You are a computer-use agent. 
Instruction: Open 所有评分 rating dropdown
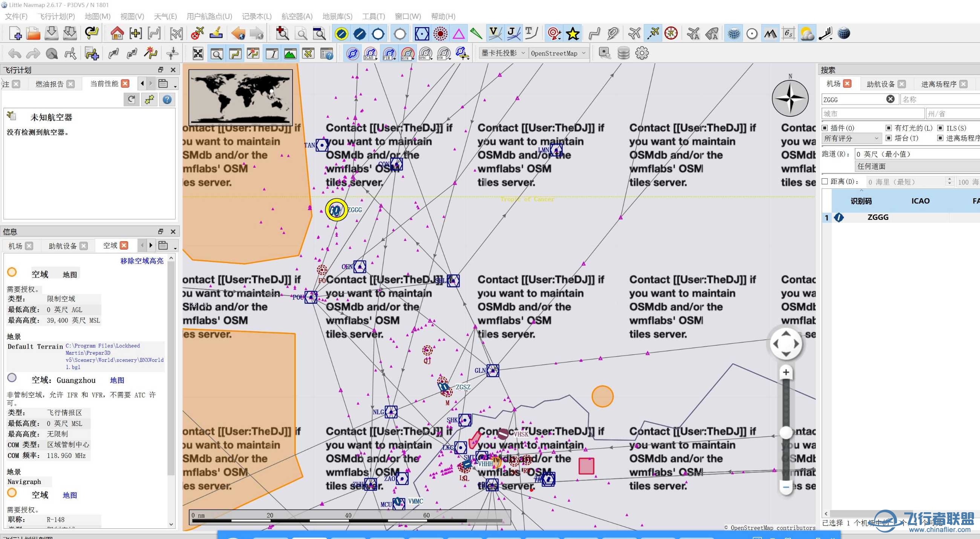(x=851, y=138)
